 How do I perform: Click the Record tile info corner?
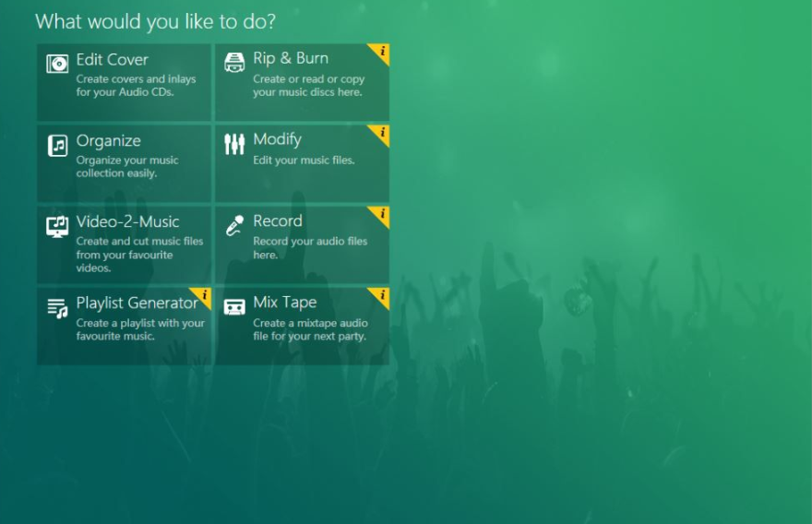381,214
